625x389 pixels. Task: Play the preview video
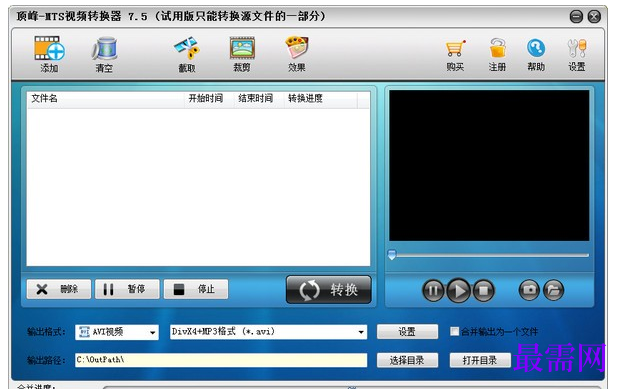(458, 290)
